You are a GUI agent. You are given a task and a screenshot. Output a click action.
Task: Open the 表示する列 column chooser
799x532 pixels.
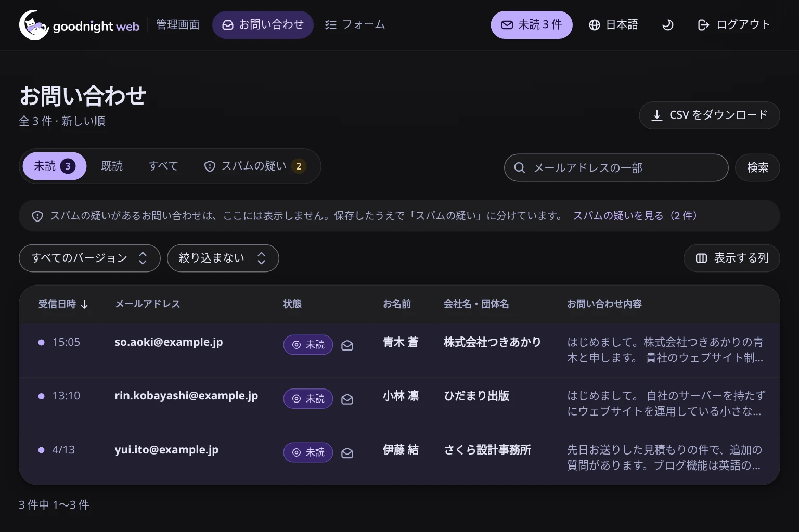(x=731, y=258)
